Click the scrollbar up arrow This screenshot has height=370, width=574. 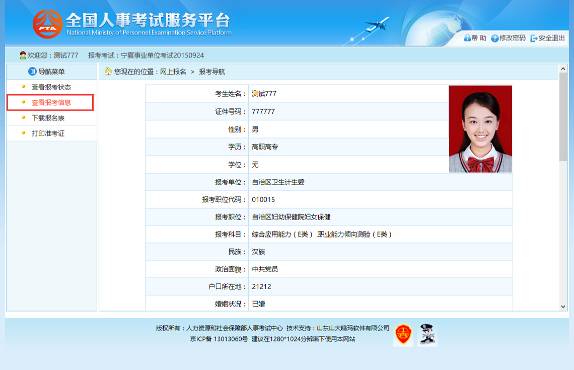coord(563,68)
